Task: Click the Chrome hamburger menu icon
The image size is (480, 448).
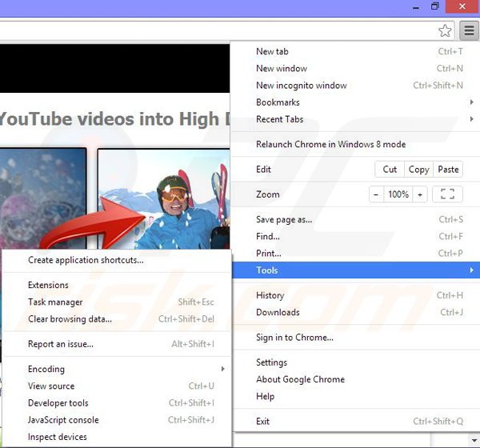Action: pyautogui.click(x=467, y=31)
